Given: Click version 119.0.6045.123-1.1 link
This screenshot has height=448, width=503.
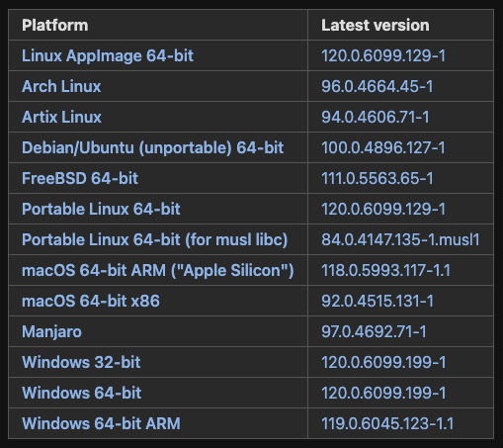Looking at the screenshot, I should [x=387, y=423].
